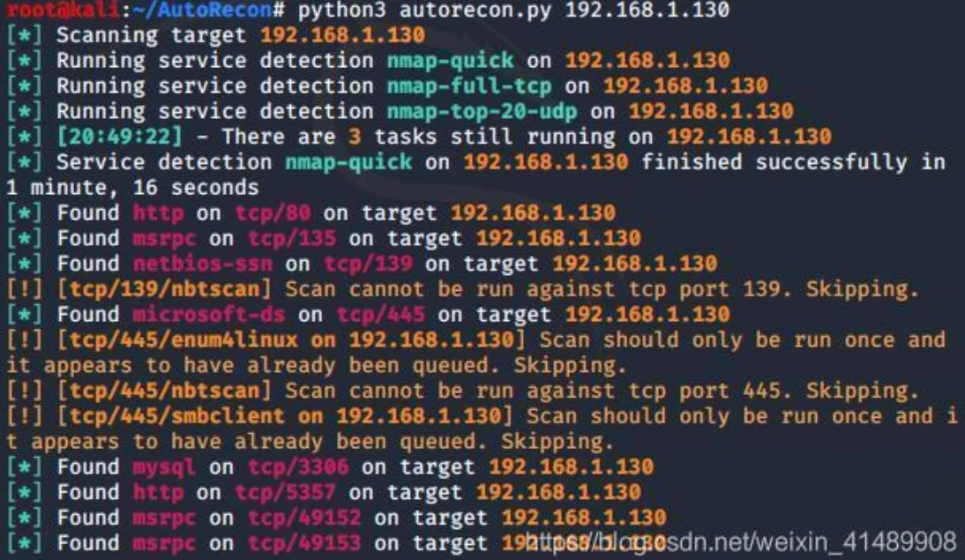Click the [20:49:22] timestamp

click(120, 137)
